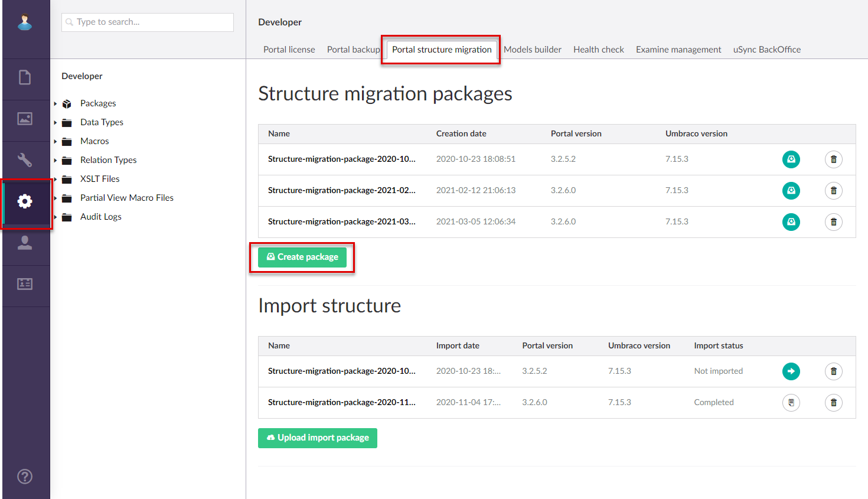The image size is (868, 499).
Task: Expand the Macros tree node
Action: click(x=56, y=141)
